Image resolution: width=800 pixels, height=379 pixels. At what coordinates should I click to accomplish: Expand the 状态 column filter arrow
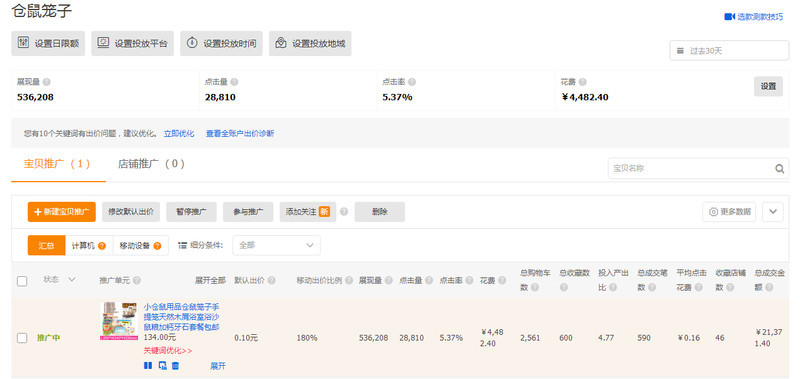point(72,280)
